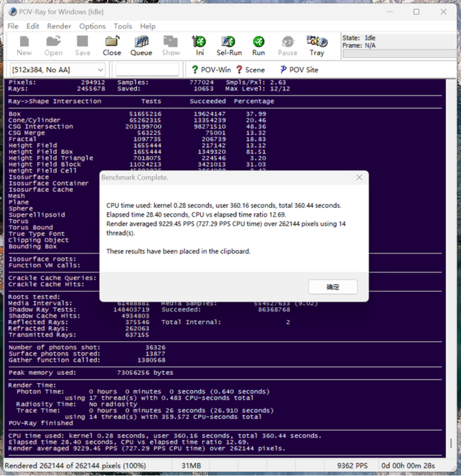Open the Ini settings icon
The image size is (461, 476).
coord(200,46)
